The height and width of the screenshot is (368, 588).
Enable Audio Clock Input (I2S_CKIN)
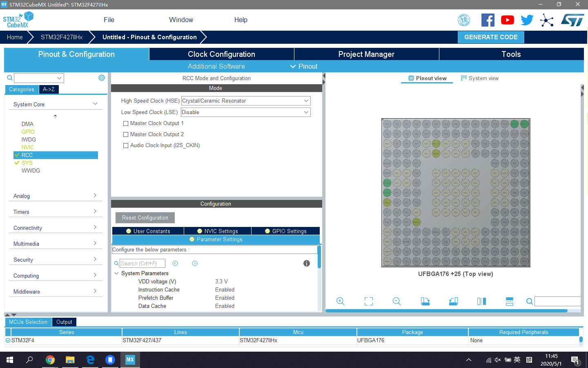click(x=126, y=146)
